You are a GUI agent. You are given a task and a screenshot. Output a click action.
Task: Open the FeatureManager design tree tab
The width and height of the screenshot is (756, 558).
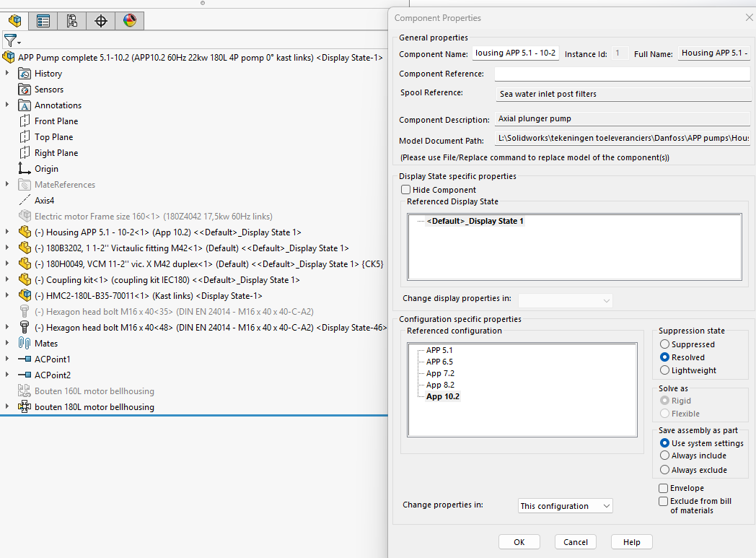14,21
